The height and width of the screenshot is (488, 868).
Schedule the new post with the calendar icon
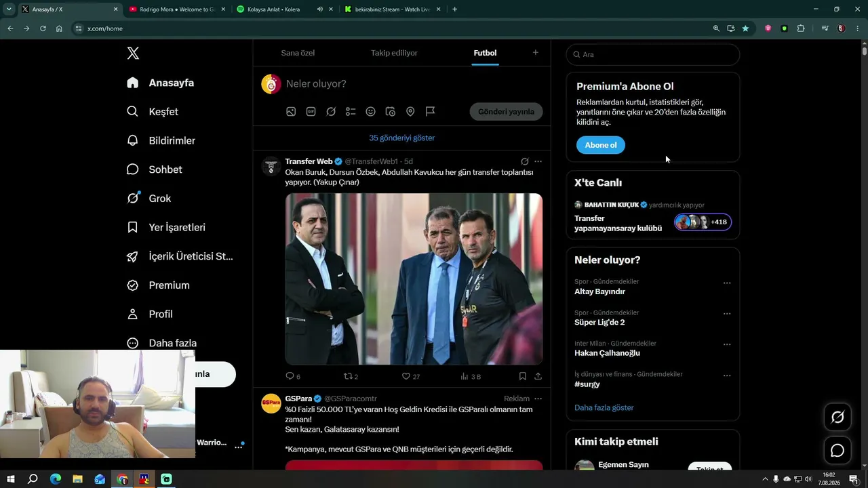pyautogui.click(x=391, y=112)
